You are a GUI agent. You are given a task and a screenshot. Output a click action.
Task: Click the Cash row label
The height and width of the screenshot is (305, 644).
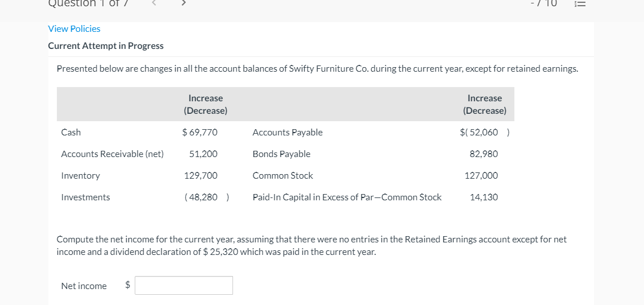click(70, 133)
